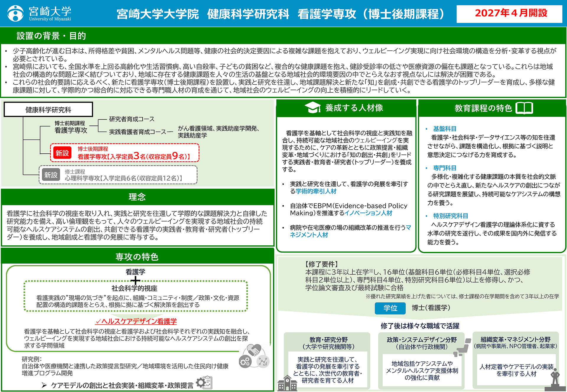Click the text がん看護領域、実践助産学開発
Screen dimensions: 567x392
point(218,128)
